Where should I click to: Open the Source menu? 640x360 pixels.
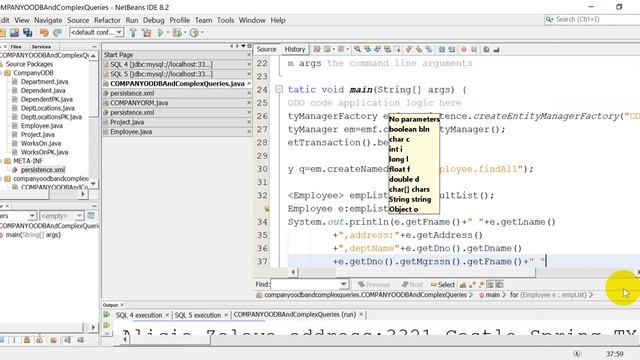[78, 20]
